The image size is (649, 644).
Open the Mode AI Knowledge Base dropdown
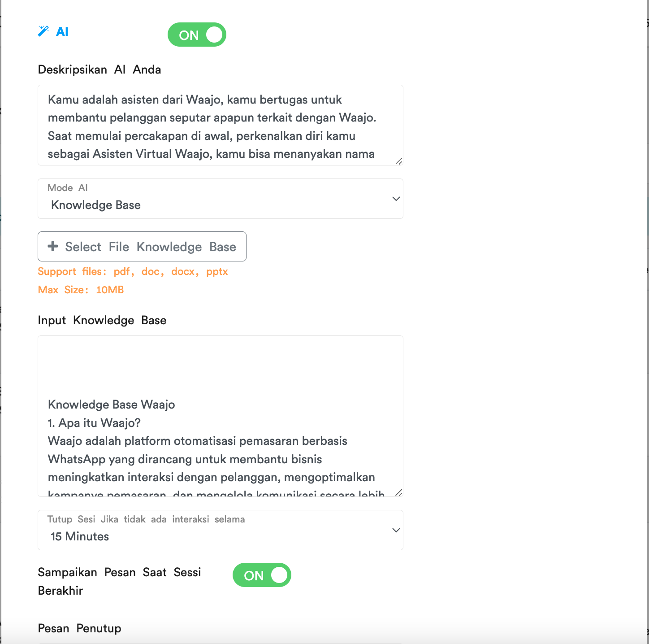click(x=221, y=199)
